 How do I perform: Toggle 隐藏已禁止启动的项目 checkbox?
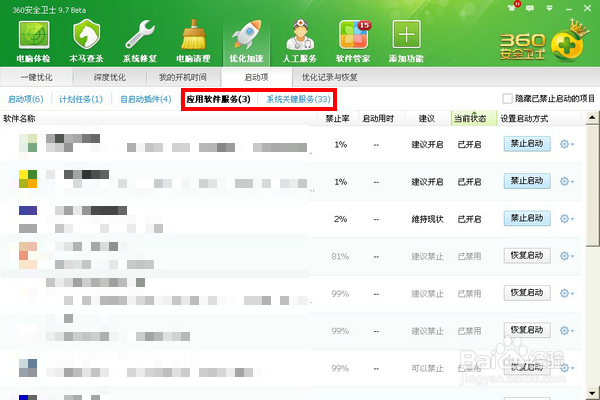tap(507, 99)
